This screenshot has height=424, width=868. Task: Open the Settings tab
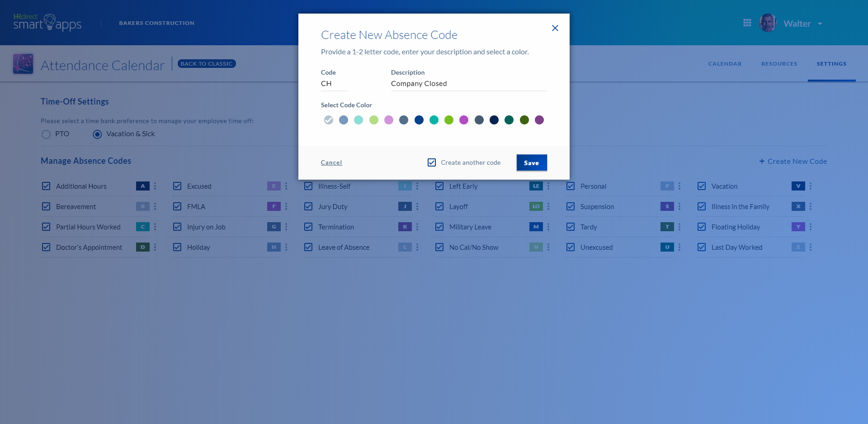(831, 64)
